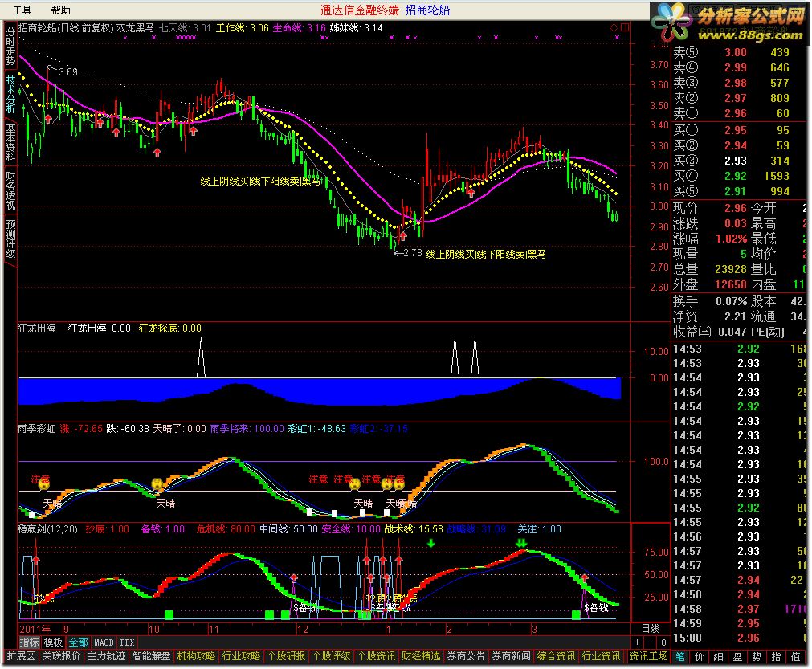Screen dimensions: 812x669
Task: Open 财经精选 tab
Action: coord(421,657)
